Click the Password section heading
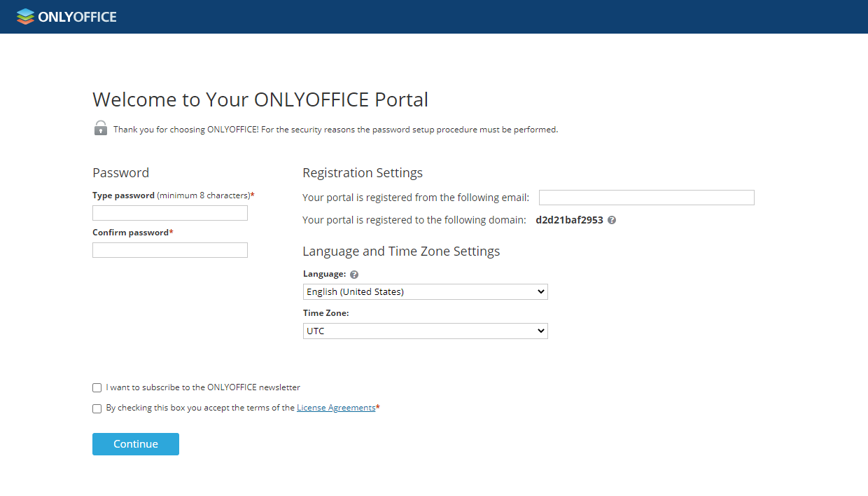 click(120, 172)
